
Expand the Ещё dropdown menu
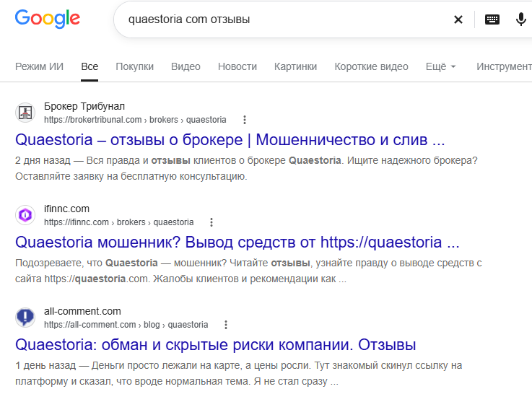440,66
